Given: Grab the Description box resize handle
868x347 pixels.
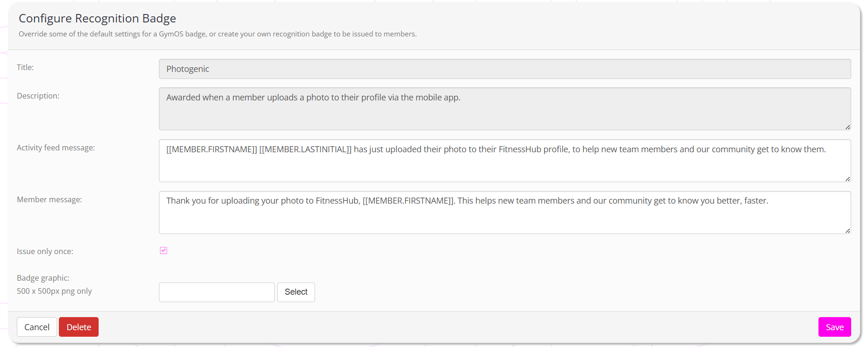Looking at the screenshot, I should (x=847, y=127).
